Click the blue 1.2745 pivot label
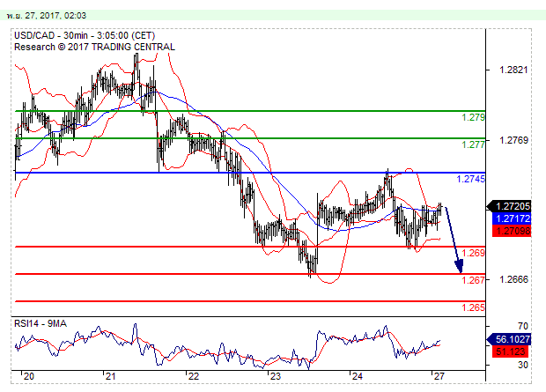 point(470,179)
